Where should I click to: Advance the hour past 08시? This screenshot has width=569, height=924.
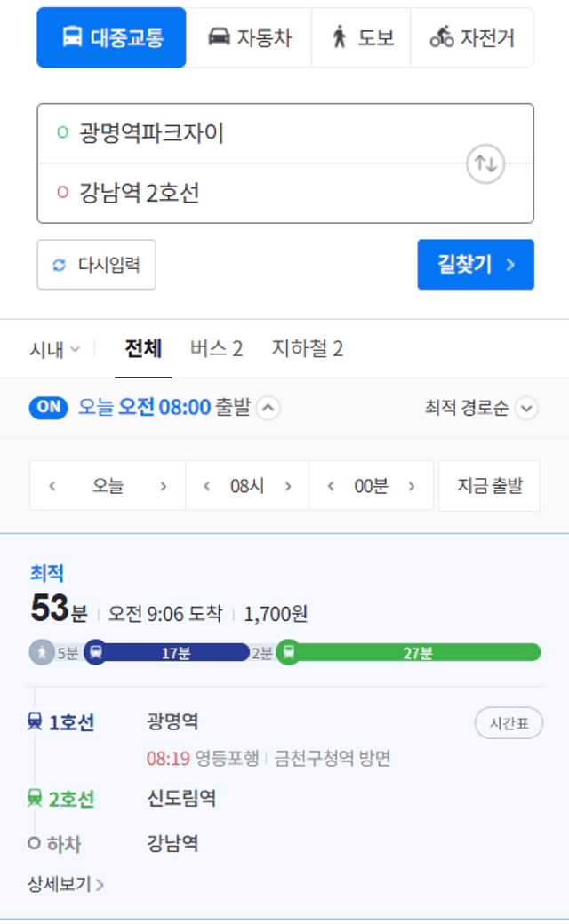(288, 486)
